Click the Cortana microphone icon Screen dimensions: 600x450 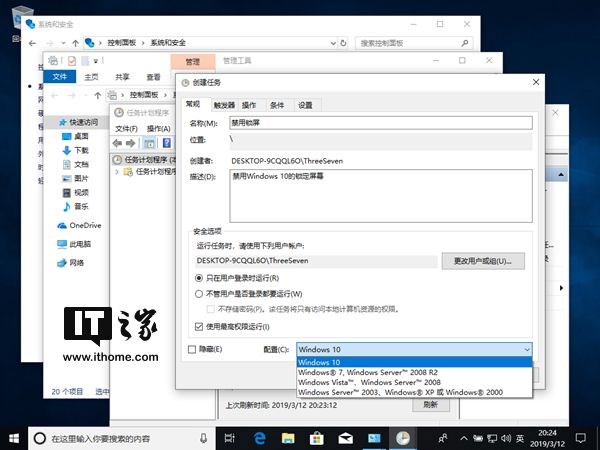[x=204, y=439]
